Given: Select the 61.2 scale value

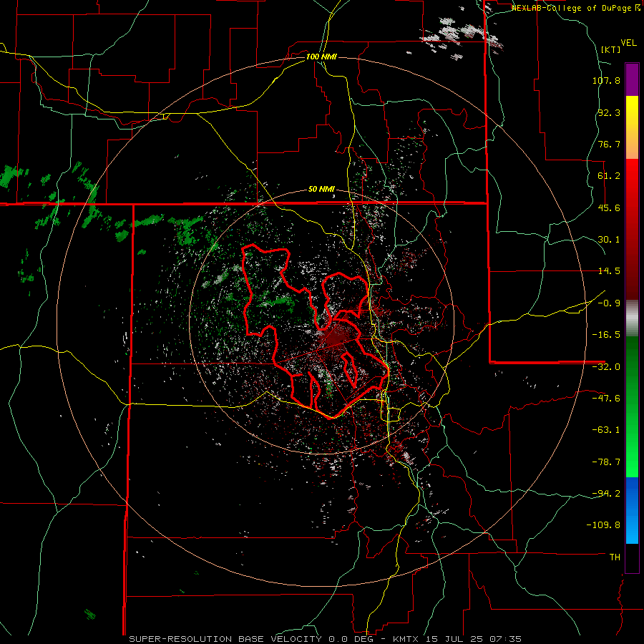Looking at the screenshot, I should click(x=609, y=176).
